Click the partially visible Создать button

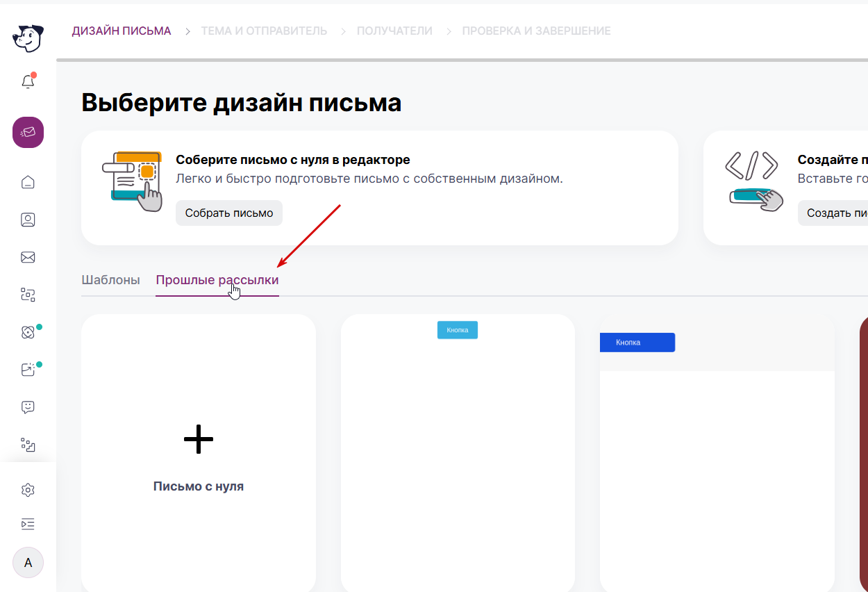point(833,213)
